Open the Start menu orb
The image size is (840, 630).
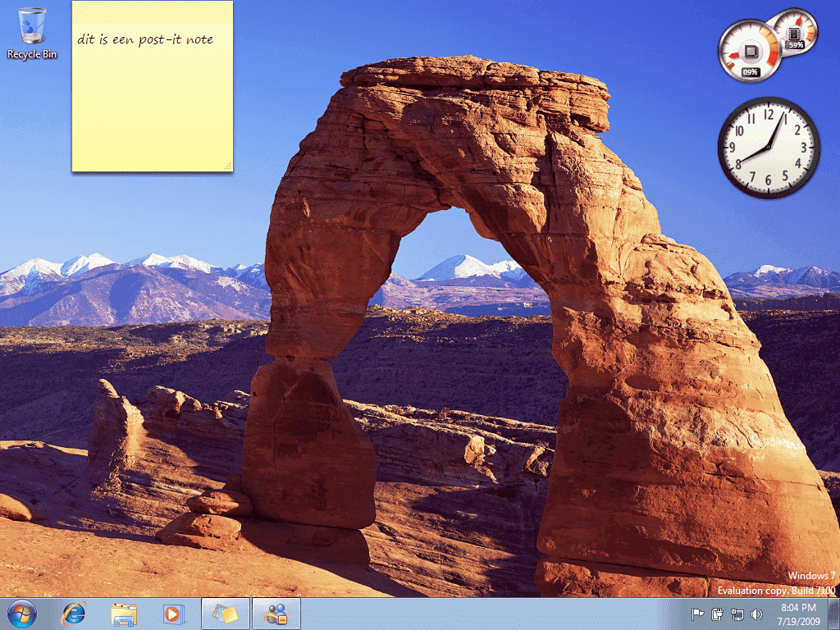(x=22, y=613)
